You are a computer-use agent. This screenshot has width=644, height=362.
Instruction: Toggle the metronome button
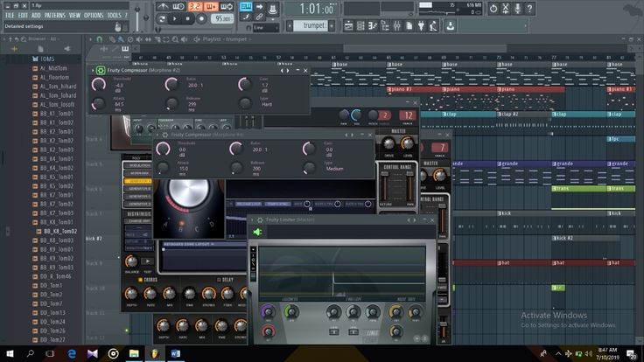[163, 7]
